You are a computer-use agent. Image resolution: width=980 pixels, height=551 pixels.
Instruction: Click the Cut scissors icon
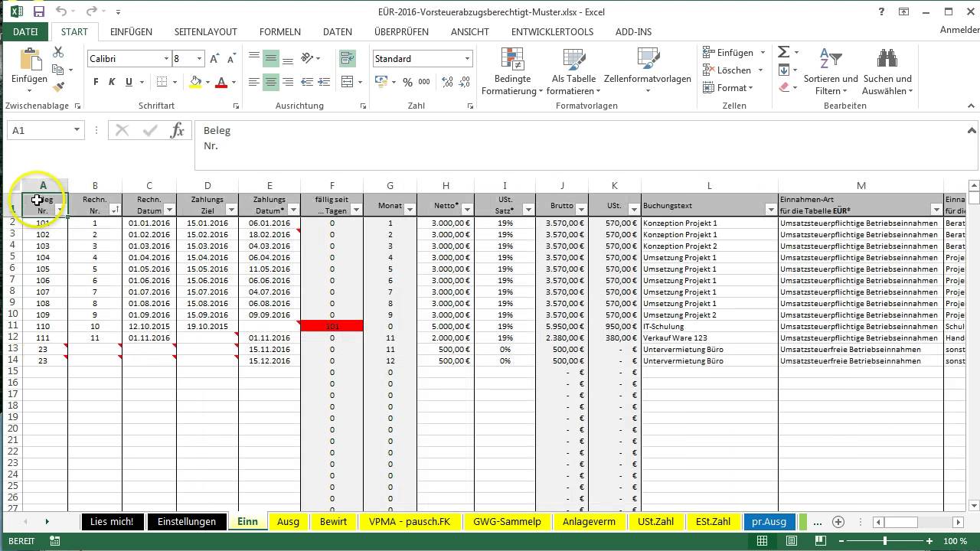[58, 52]
